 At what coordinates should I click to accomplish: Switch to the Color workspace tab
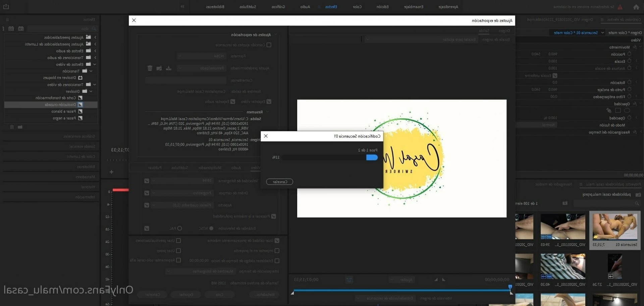(x=357, y=7)
